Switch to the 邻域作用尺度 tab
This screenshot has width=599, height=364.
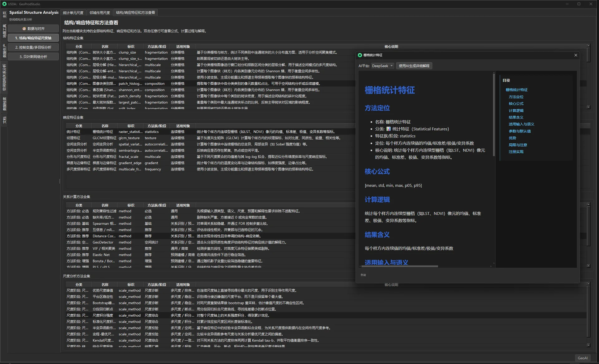pos(100,13)
